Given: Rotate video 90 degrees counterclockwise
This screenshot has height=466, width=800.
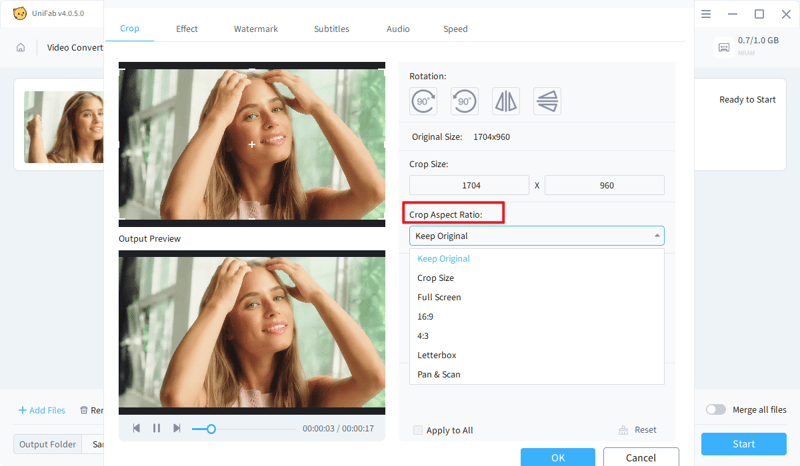Looking at the screenshot, I should (464, 101).
